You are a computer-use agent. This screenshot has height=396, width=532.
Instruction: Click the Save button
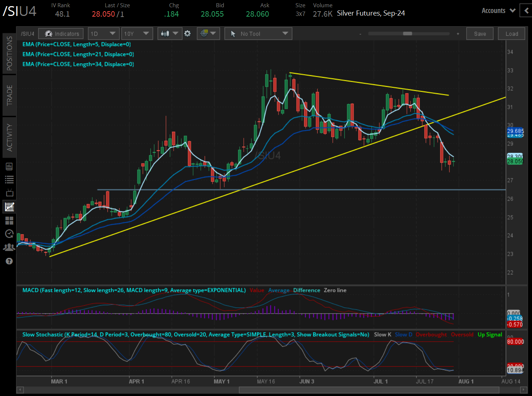point(480,33)
